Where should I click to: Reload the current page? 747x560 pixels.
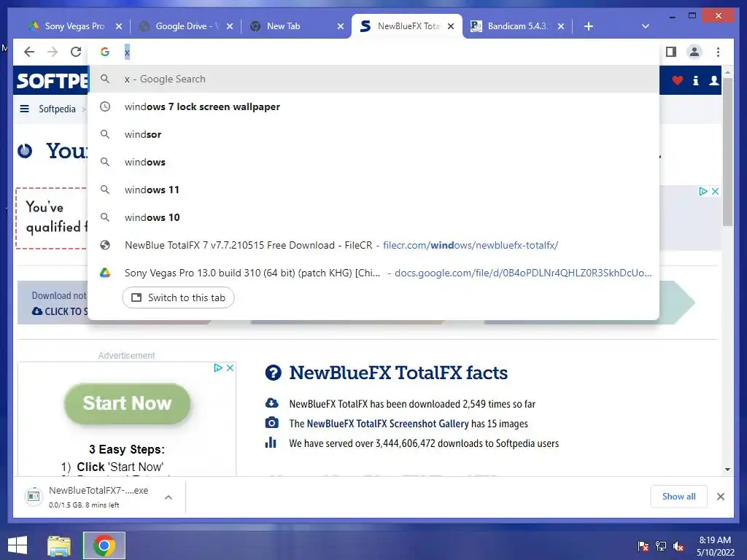(76, 52)
